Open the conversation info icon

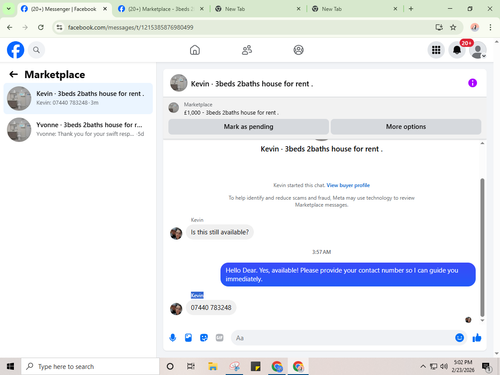coord(472,83)
